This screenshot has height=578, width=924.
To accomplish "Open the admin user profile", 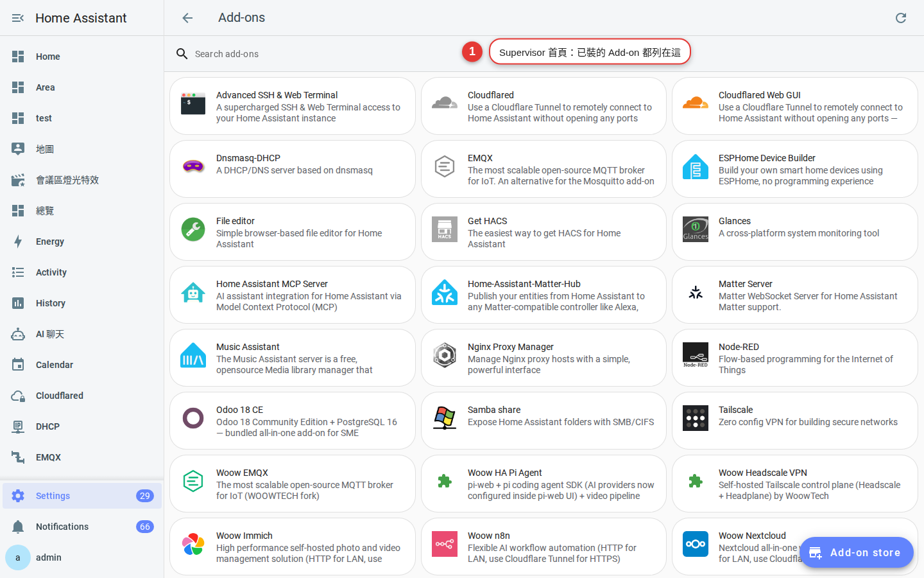I will click(82, 557).
